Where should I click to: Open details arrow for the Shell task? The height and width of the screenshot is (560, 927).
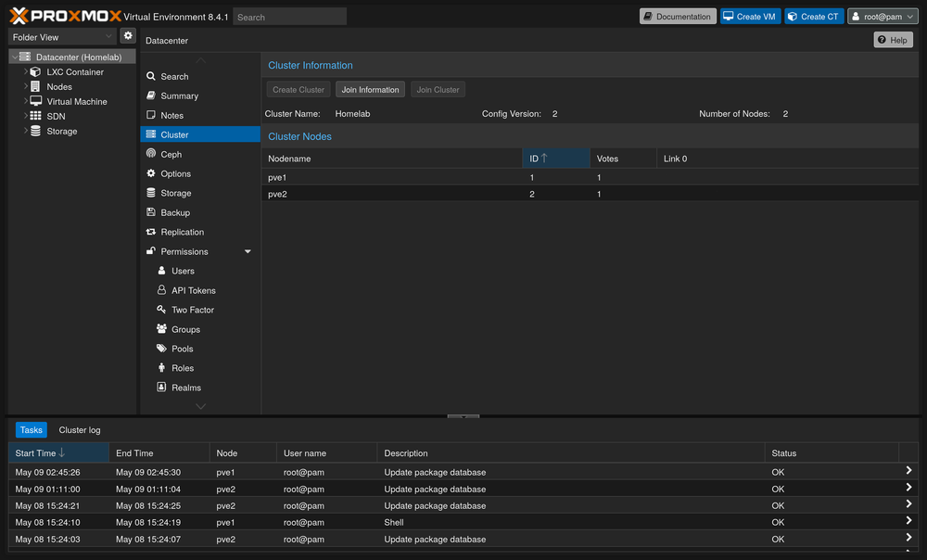908,520
